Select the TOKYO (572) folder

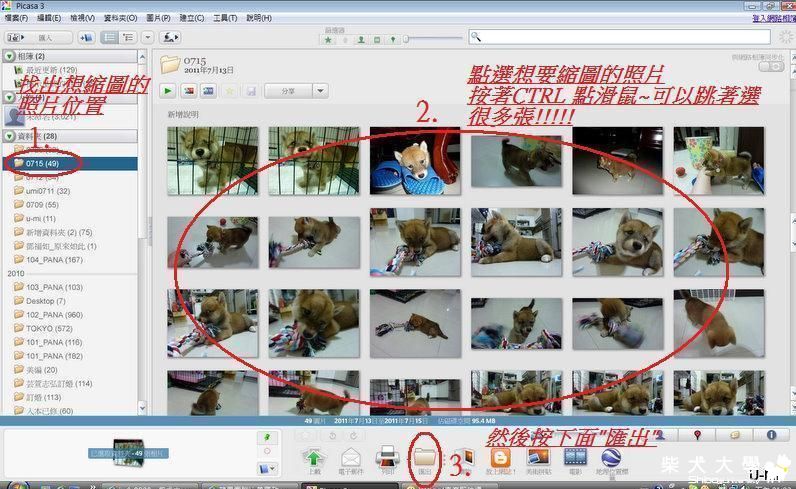[40, 327]
